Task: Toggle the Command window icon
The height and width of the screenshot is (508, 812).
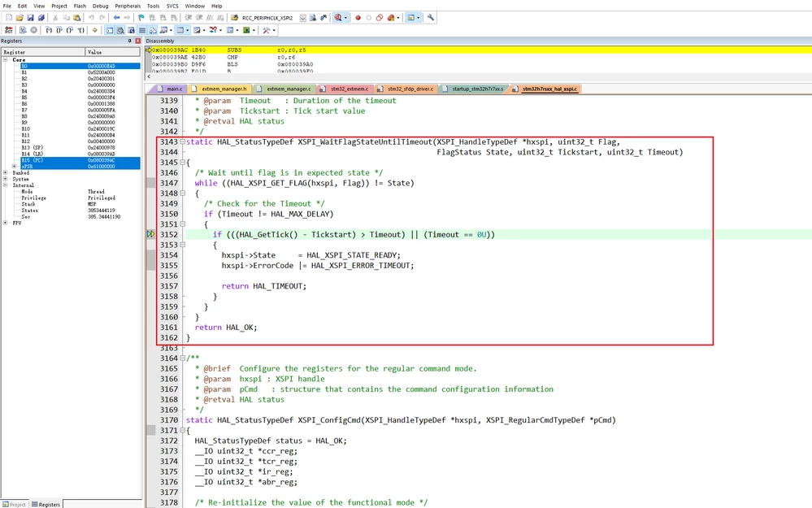Action: [109, 30]
